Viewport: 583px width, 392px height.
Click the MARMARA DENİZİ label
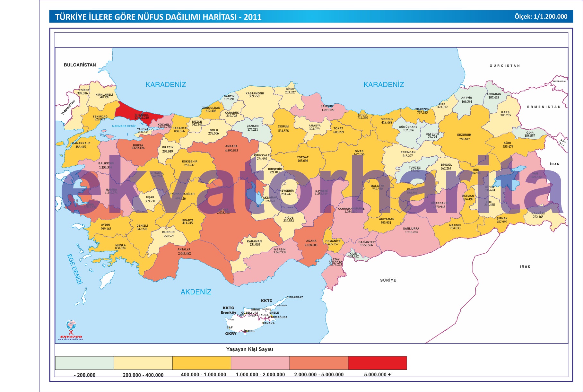click(x=124, y=126)
